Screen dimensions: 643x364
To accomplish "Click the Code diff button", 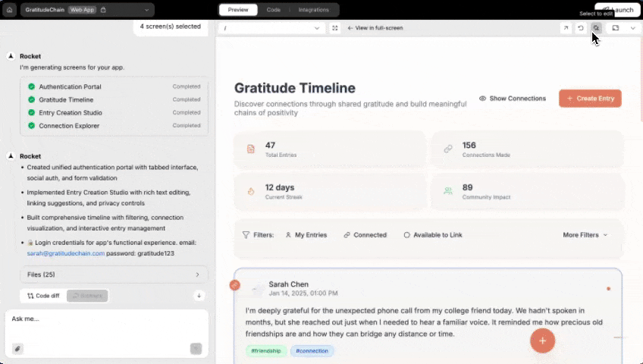I will tap(43, 296).
